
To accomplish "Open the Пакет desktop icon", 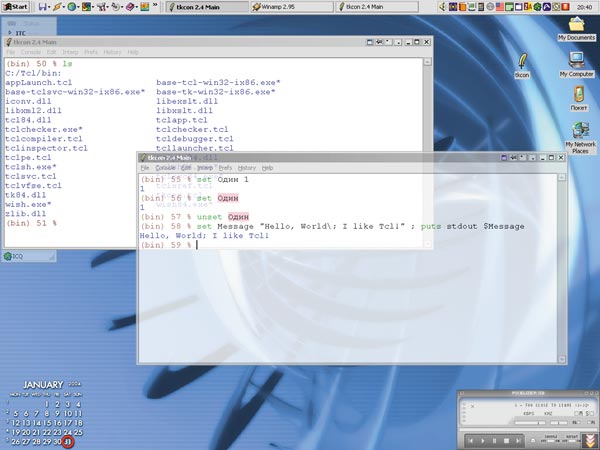I will [576, 96].
